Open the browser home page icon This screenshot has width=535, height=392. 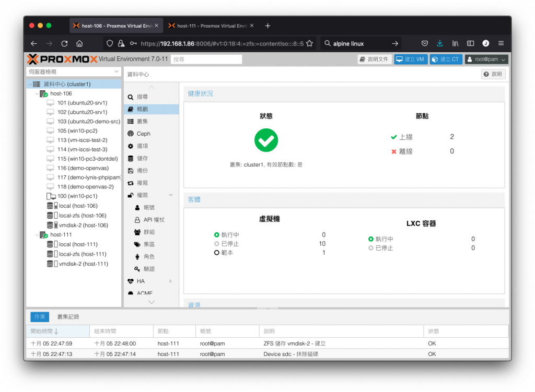(79, 44)
